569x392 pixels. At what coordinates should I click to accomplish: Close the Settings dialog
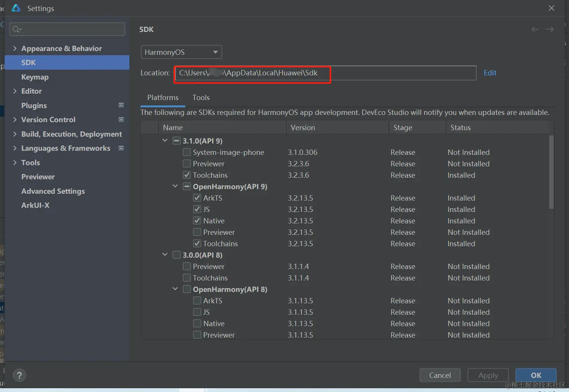551,8
